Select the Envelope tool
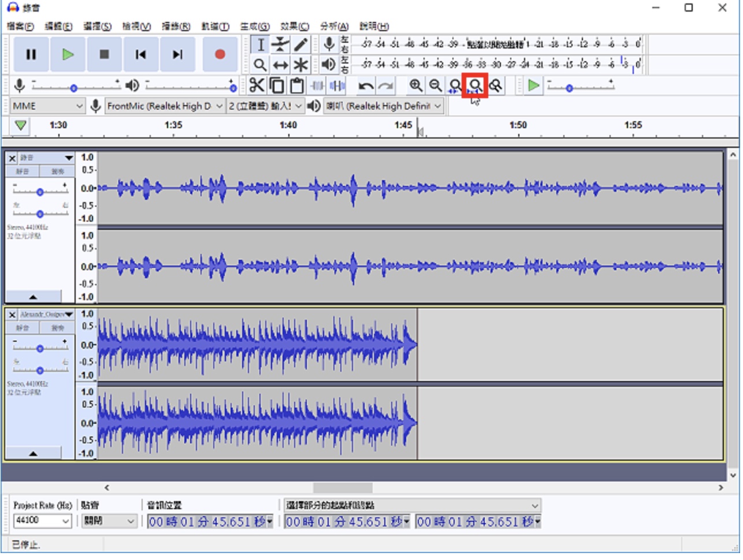The height and width of the screenshot is (560, 743). pos(280,44)
